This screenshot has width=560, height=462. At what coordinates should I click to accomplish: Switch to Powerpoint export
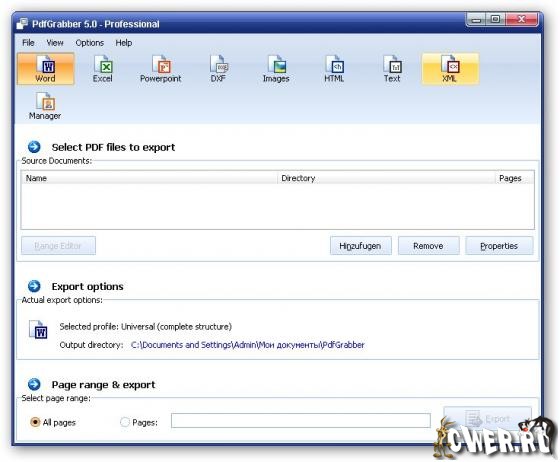pyautogui.click(x=161, y=69)
